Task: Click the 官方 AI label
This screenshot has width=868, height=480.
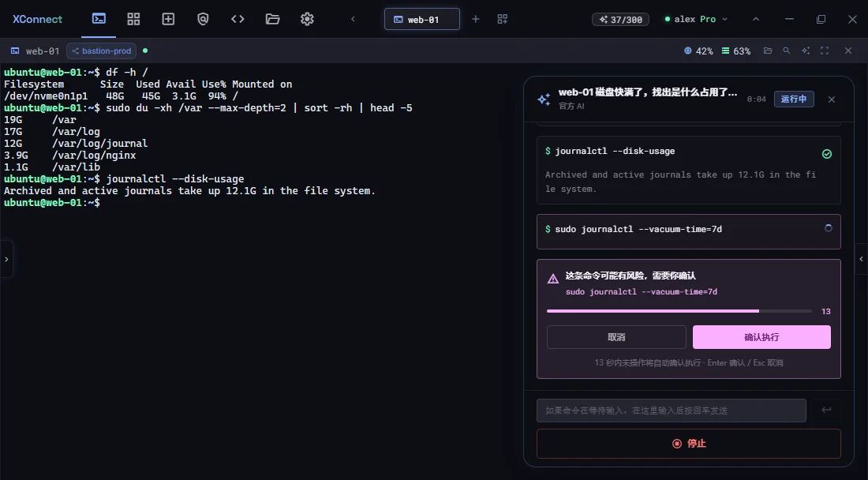Action: pos(571,107)
